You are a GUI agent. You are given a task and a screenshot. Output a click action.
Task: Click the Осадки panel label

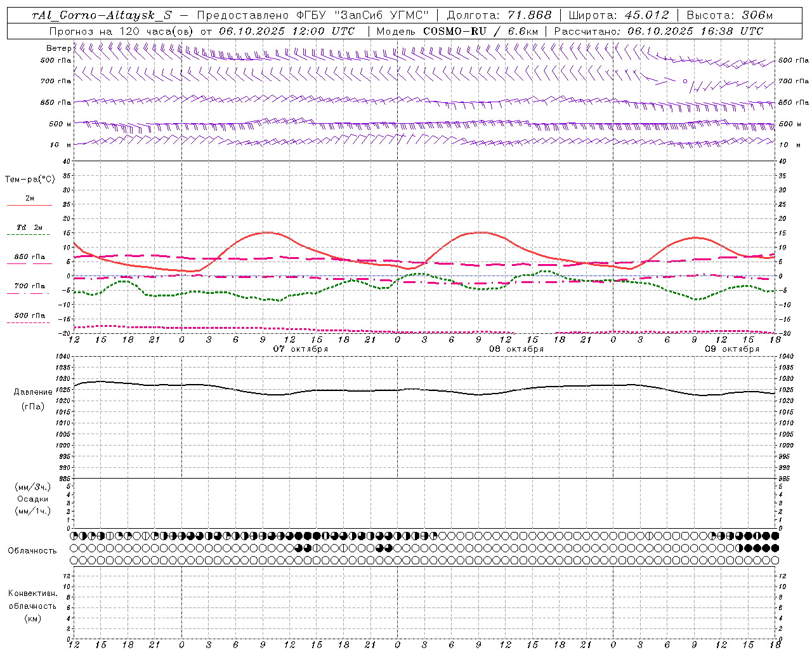[33, 499]
